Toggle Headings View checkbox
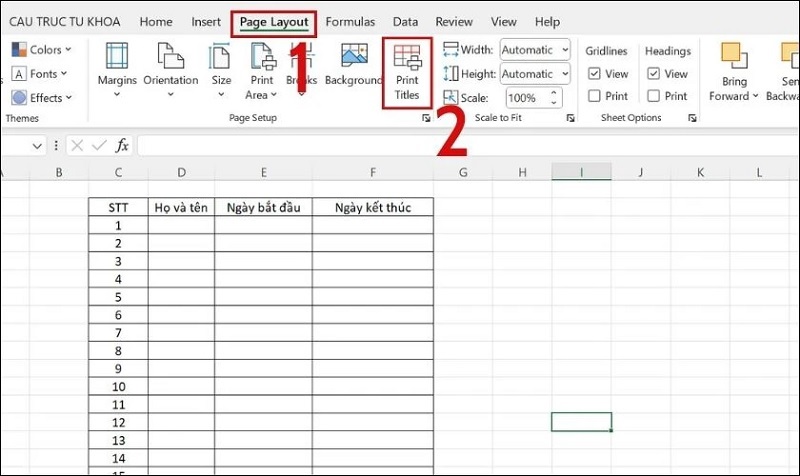 654,73
